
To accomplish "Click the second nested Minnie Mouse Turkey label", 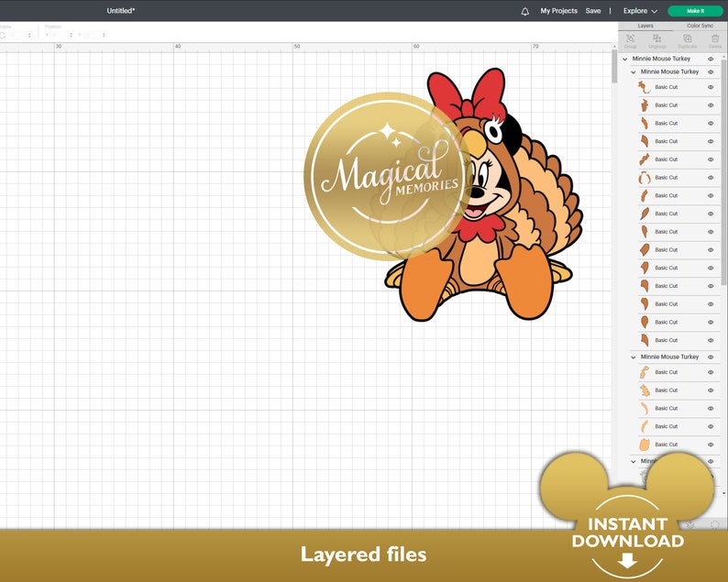I will pyautogui.click(x=669, y=357).
